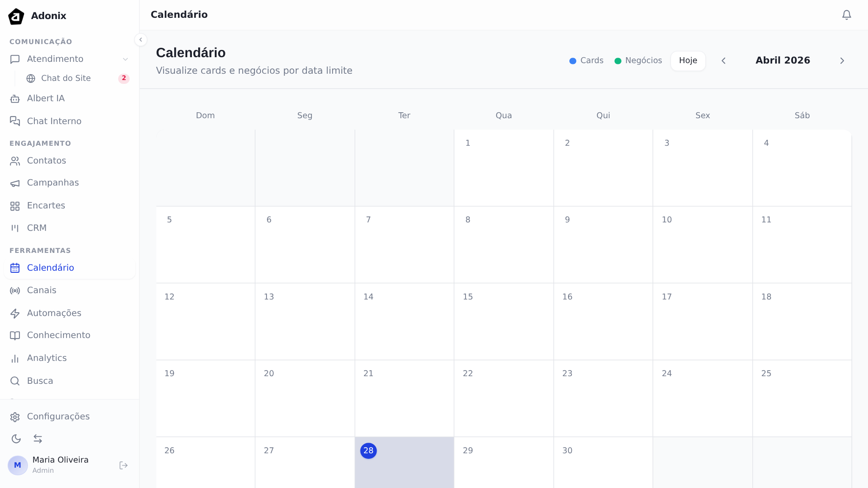Click the Maria Oliveira avatar
The width and height of the screenshot is (868, 488).
(18, 465)
